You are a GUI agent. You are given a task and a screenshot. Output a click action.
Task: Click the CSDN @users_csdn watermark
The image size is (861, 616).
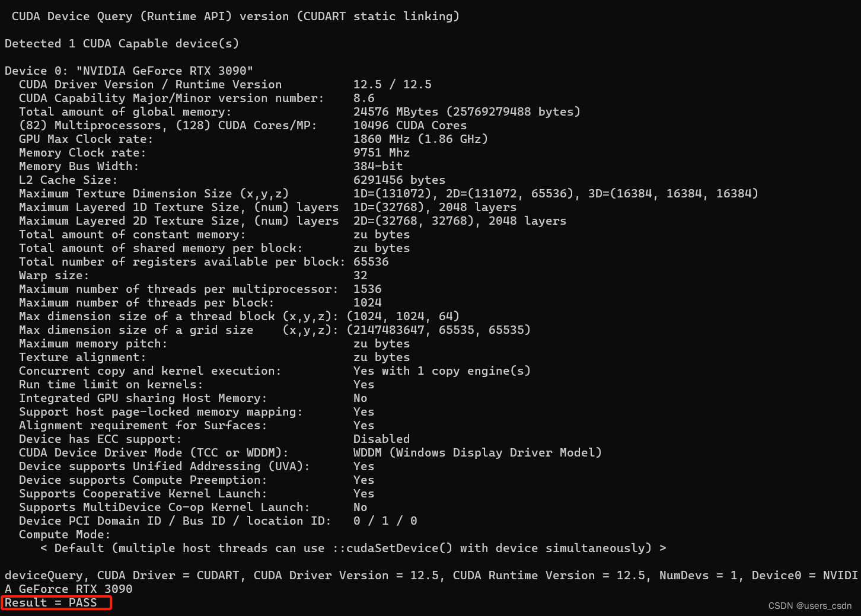[x=810, y=606]
